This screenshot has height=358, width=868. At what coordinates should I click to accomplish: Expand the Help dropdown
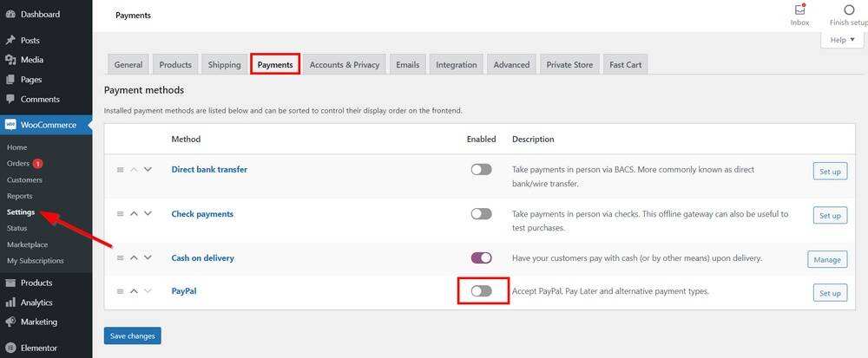[x=842, y=40]
